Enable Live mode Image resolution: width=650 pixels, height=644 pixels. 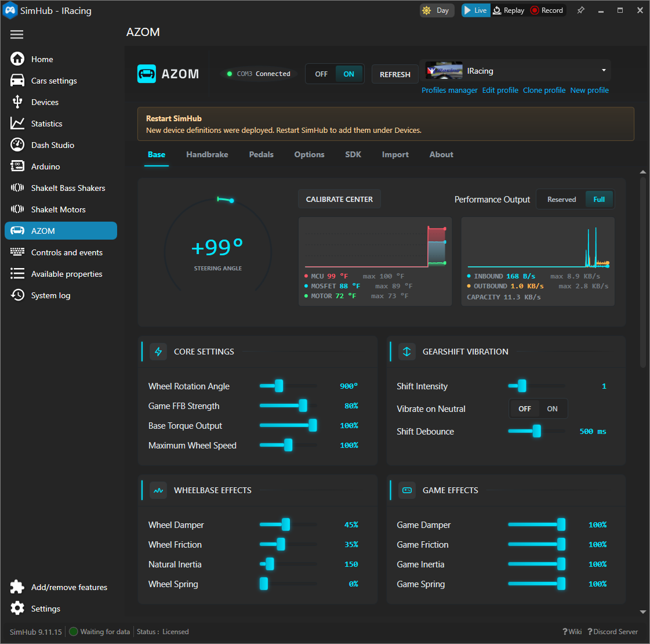pyautogui.click(x=476, y=10)
